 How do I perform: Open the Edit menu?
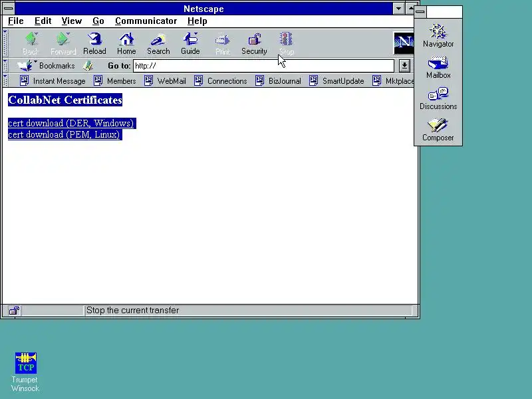click(x=43, y=21)
